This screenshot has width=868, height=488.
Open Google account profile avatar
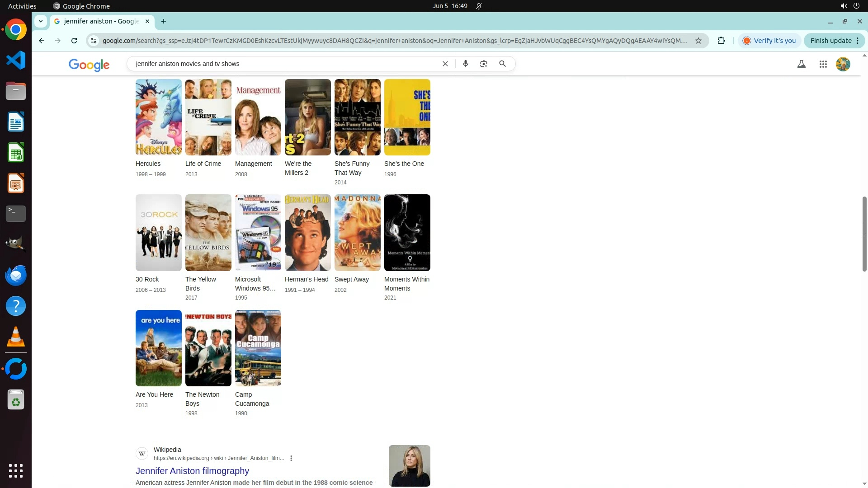click(x=843, y=64)
